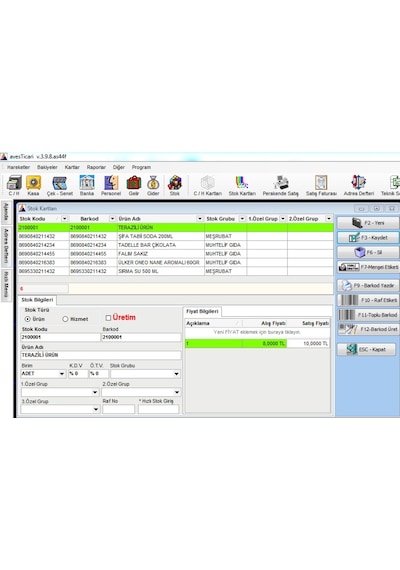Click the Ürün Adı input field

tap(101, 355)
